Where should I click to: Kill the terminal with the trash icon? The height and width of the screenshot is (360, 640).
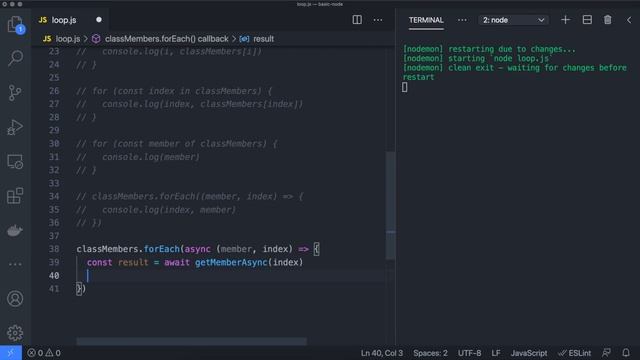tap(608, 20)
